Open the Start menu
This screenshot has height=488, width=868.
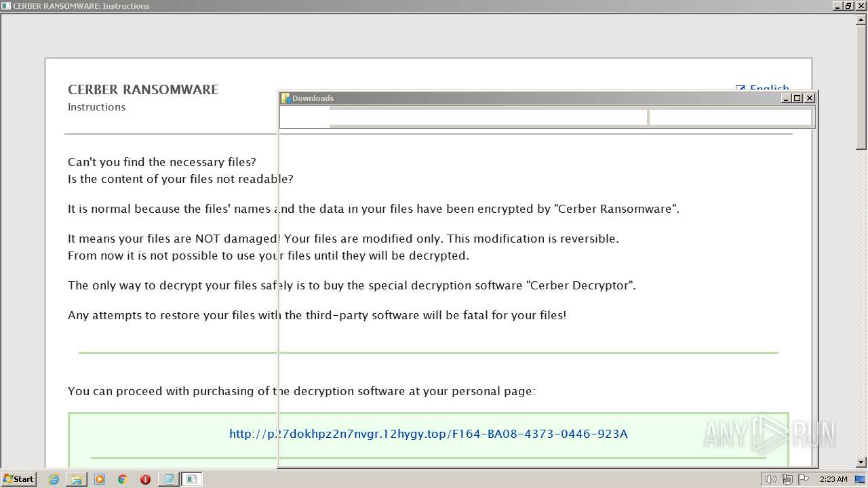click(x=18, y=479)
